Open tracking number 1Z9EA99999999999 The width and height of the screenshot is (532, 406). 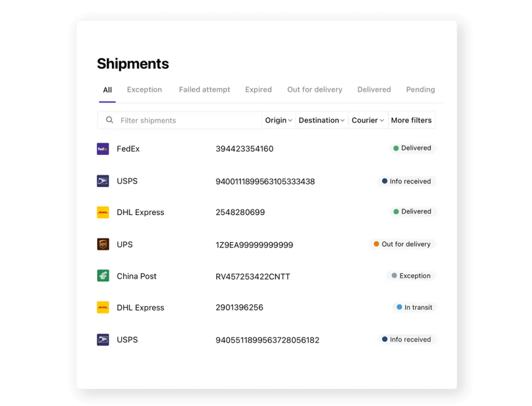click(254, 245)
